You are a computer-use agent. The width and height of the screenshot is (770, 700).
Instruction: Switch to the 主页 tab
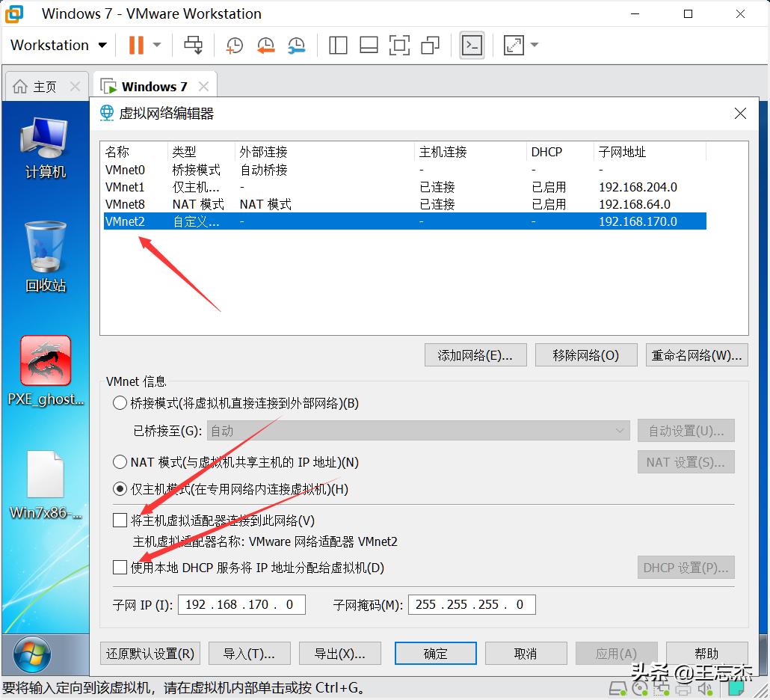coord(46,85)
